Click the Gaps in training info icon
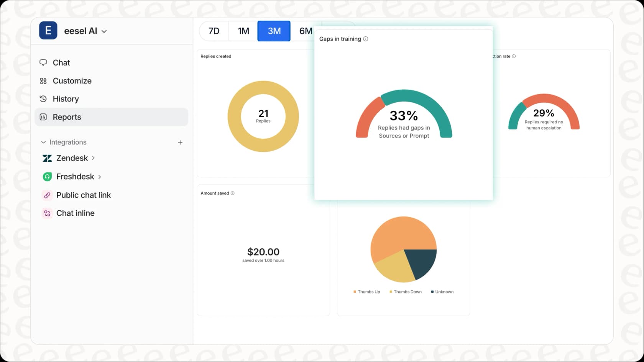Image resolution: width=644 pixels, height=362 pixels. 366,39
